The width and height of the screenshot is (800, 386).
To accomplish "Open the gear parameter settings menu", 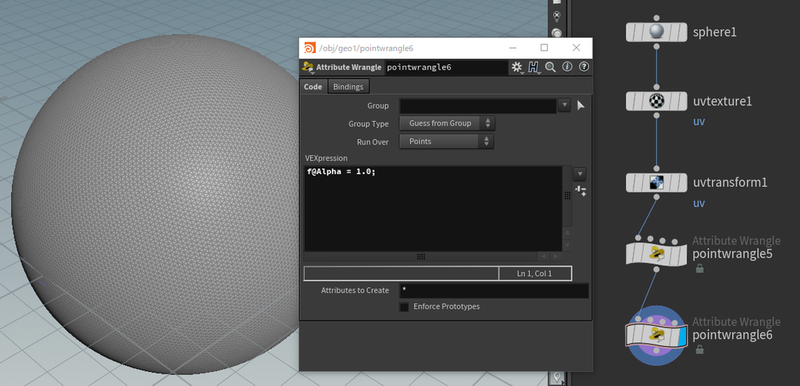I will pos(516,67).
